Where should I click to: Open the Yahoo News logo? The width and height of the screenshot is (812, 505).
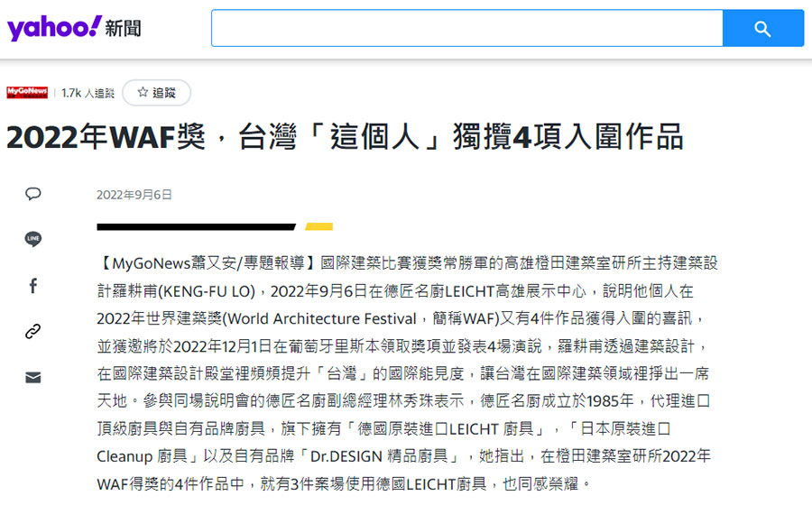74,28
